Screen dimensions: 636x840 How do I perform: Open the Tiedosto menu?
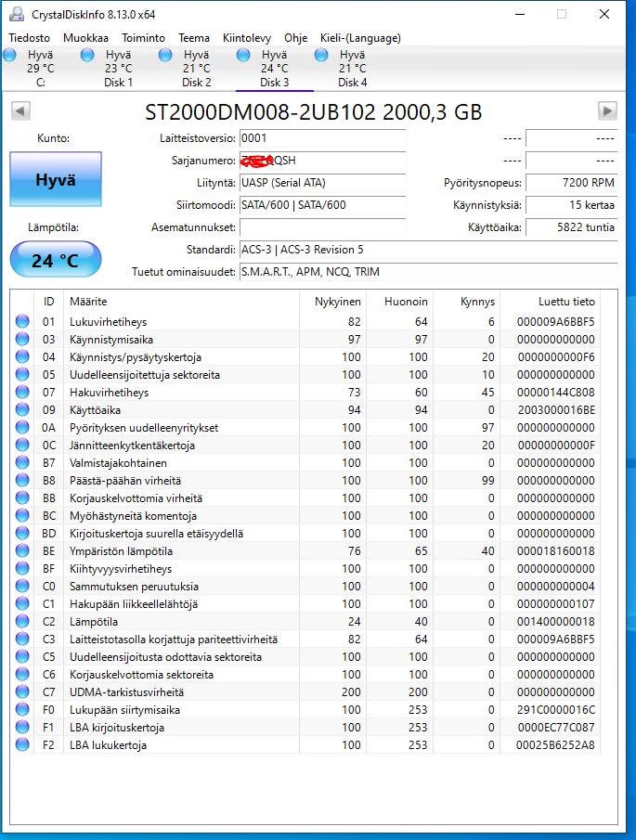point(29,38)
